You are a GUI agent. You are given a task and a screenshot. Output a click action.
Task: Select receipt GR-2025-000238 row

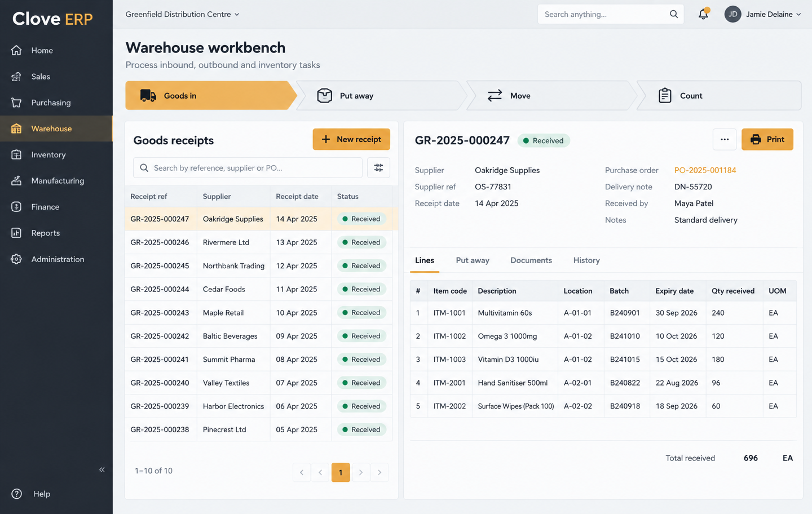click(259, 429)
